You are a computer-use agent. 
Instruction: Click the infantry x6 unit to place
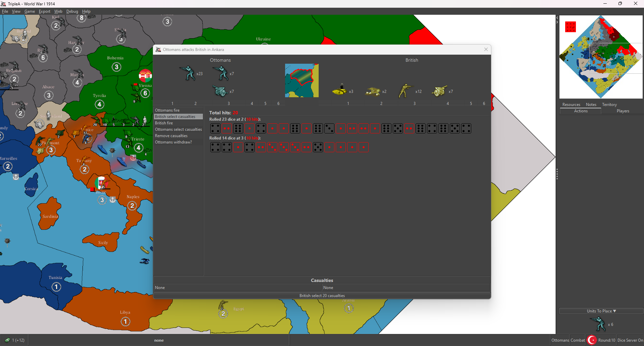(x=598, y=324)
